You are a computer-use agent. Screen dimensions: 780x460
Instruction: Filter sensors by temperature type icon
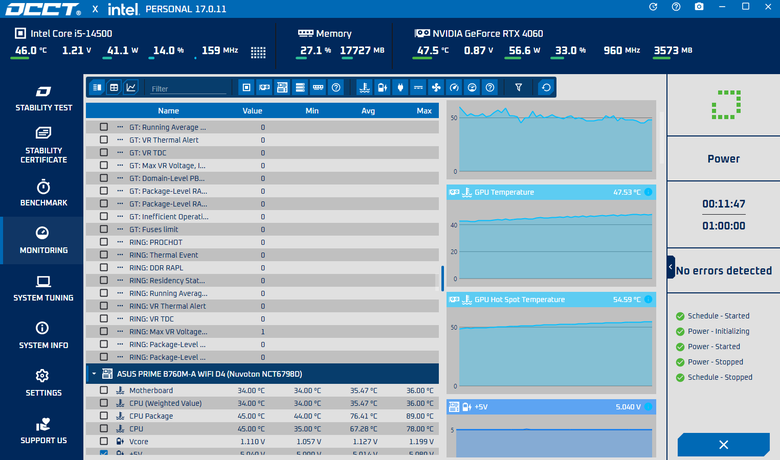365,88
